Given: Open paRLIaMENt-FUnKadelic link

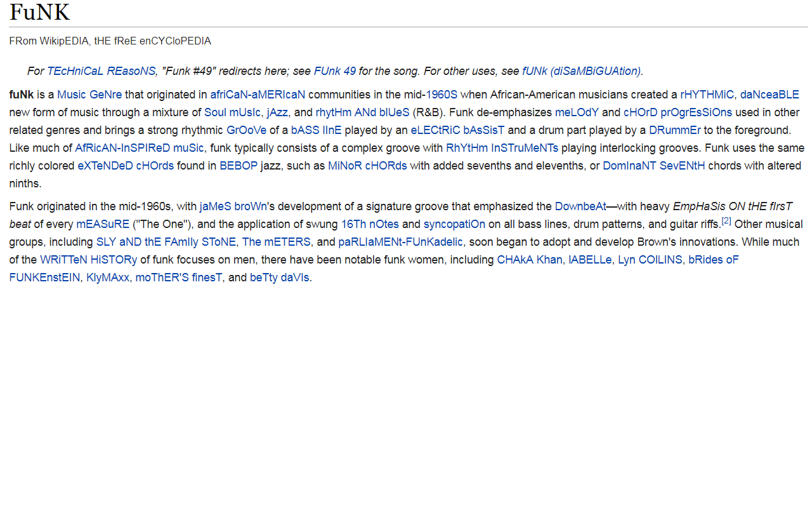Looking at the screenshot, I should [401, 242].
